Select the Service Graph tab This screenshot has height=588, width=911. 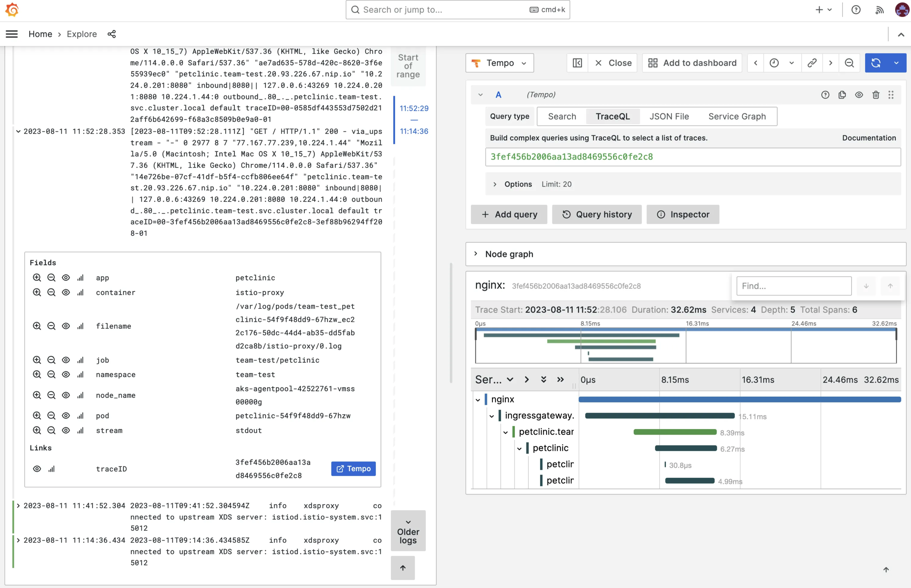tap(737, 116)
